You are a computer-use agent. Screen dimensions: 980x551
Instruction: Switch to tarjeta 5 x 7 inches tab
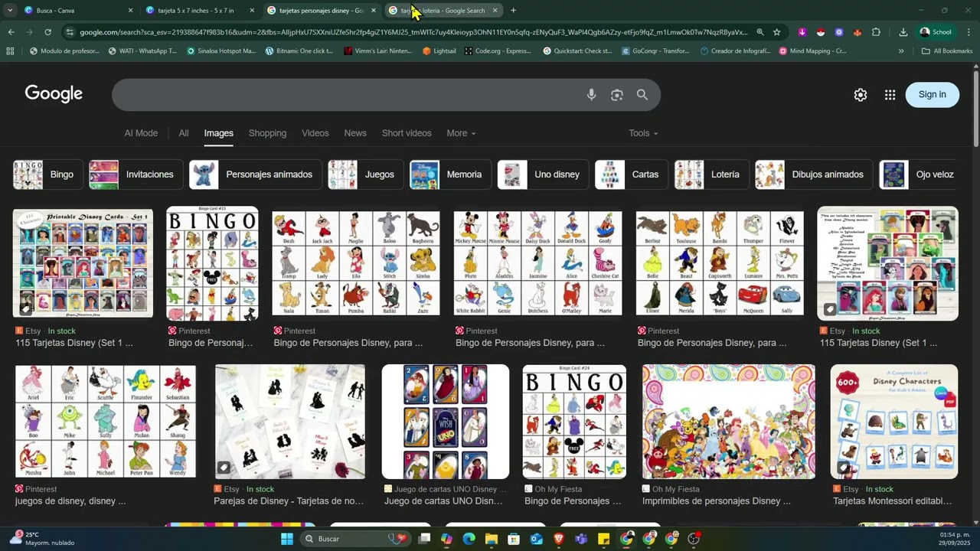[x=199, y=11]
